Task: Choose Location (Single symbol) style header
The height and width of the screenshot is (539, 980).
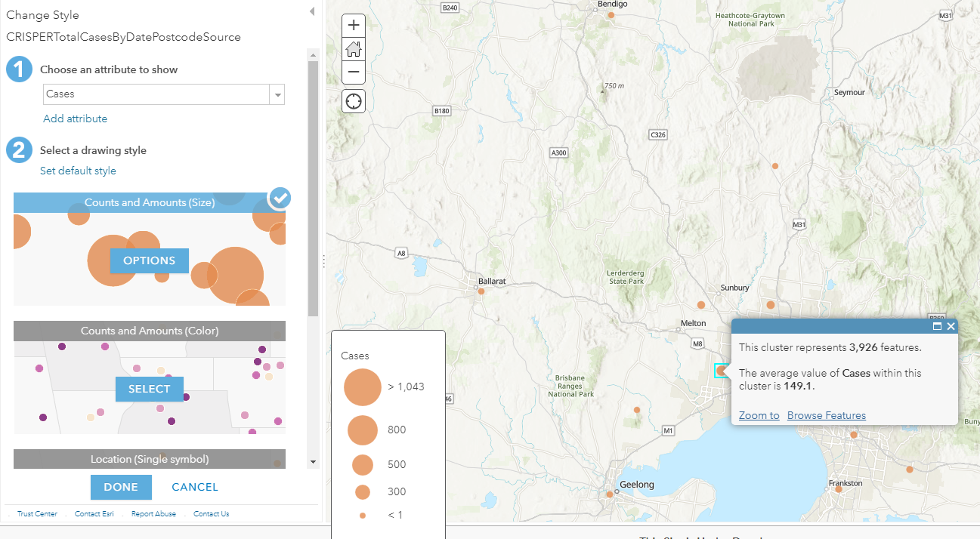Action: click(x=150, y=459)
